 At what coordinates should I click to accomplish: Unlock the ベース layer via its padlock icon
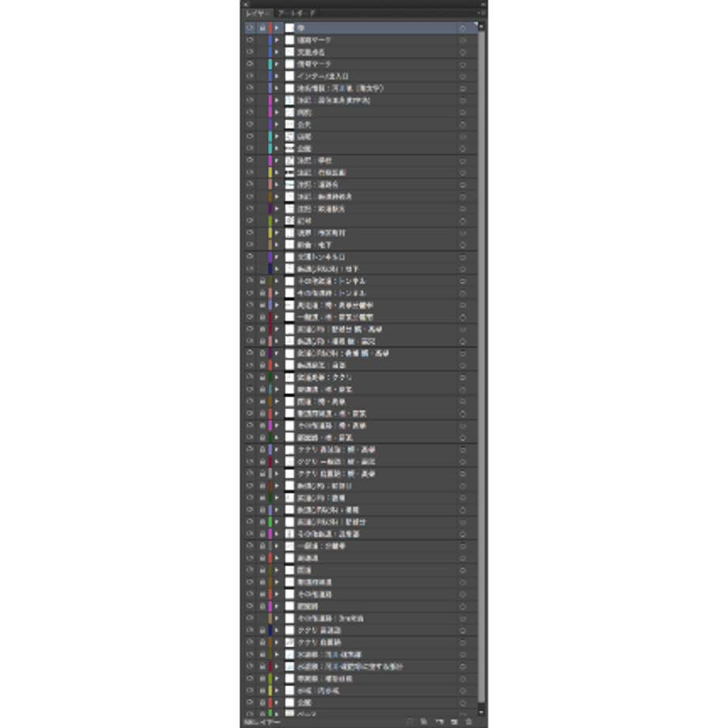pyautogui.click(x=262, y=713)
